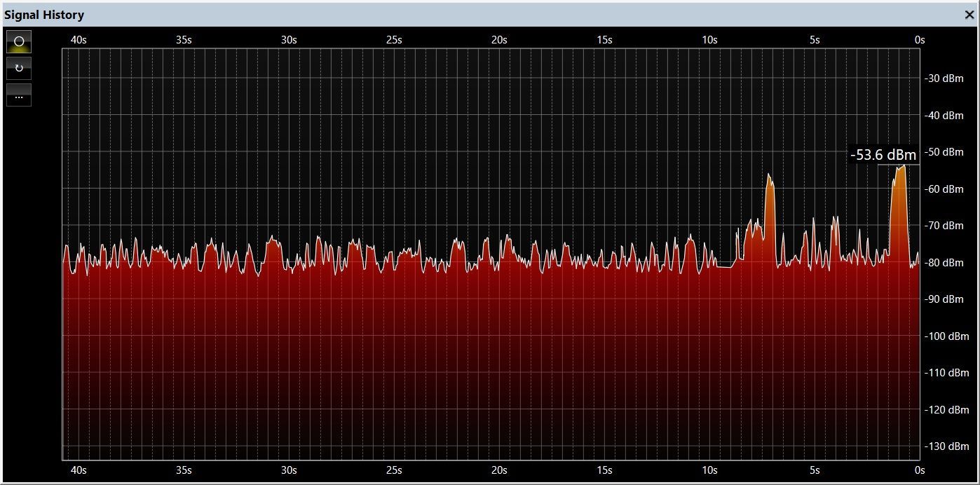Click the Signal History title text
This screenshot has height=485, width=980.
coord(44,15)
